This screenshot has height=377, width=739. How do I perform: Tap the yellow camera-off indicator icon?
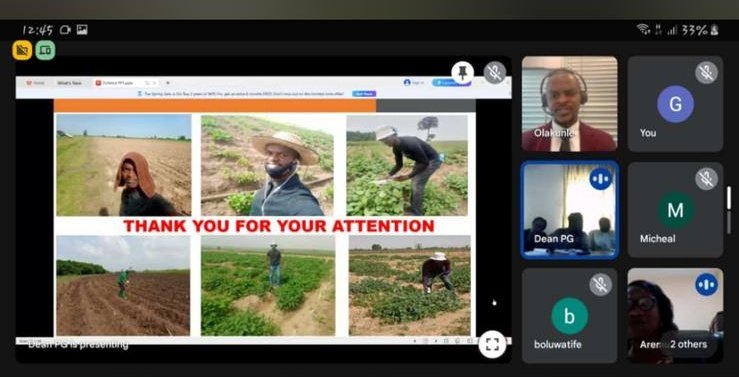click(22, 50)
